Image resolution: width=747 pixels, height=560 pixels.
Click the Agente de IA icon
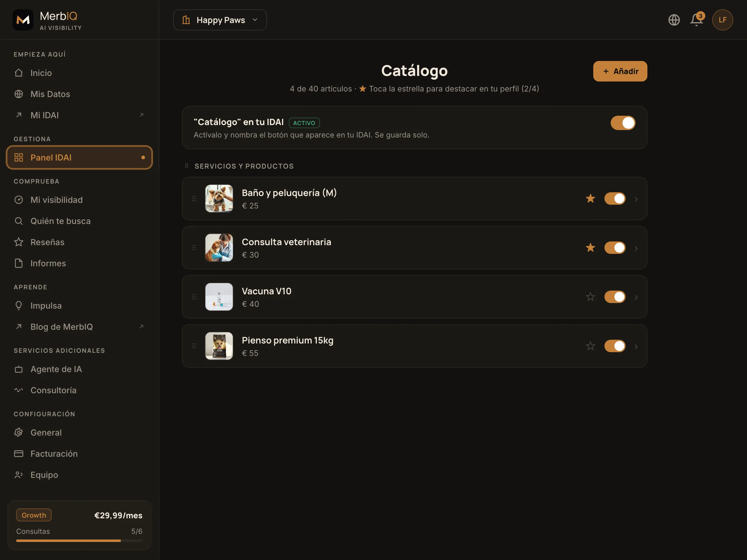click(19, 369)
